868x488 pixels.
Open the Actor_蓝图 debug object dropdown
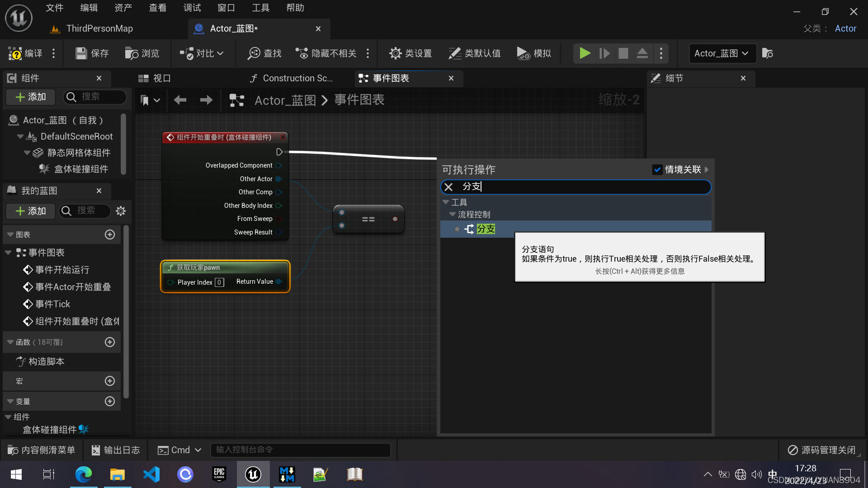coord(722,53)
